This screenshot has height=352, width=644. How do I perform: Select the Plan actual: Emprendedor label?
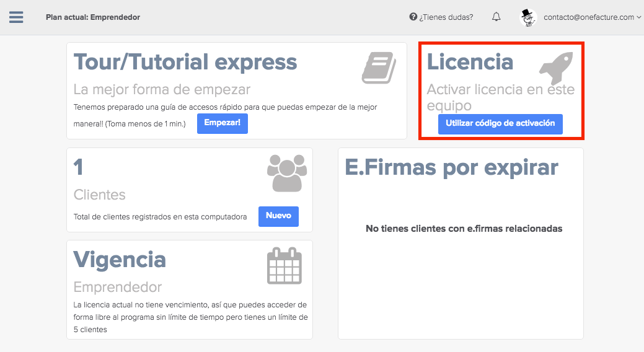pos(93,17)
